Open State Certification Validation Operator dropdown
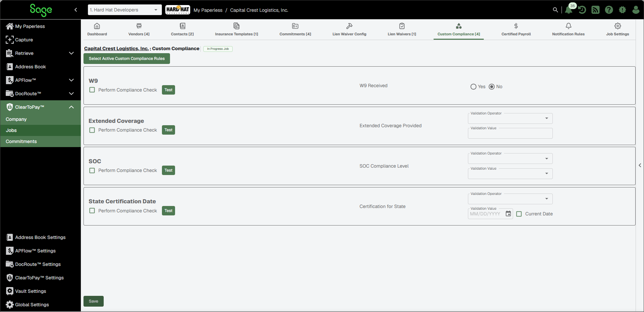 tap(510, 199)
